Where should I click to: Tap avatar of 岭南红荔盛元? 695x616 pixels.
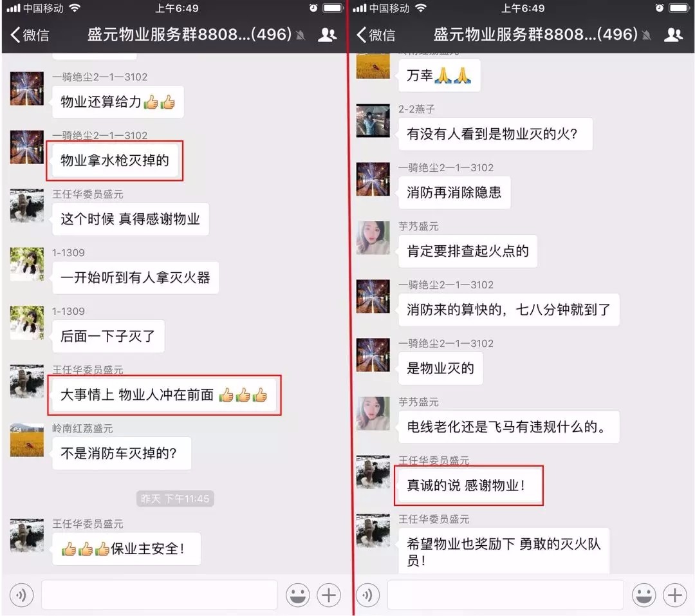tap(27, 440)
